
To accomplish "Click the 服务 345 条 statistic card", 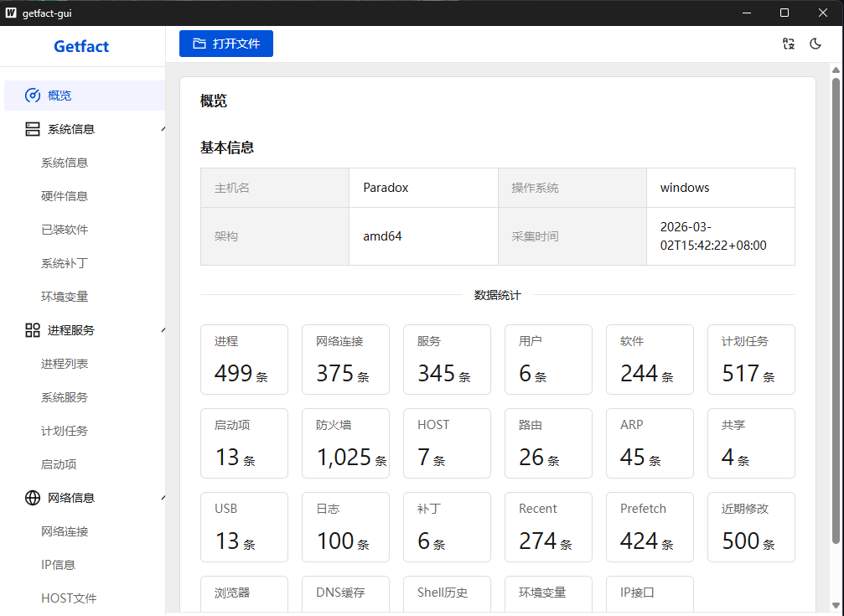I will point(447,360).
